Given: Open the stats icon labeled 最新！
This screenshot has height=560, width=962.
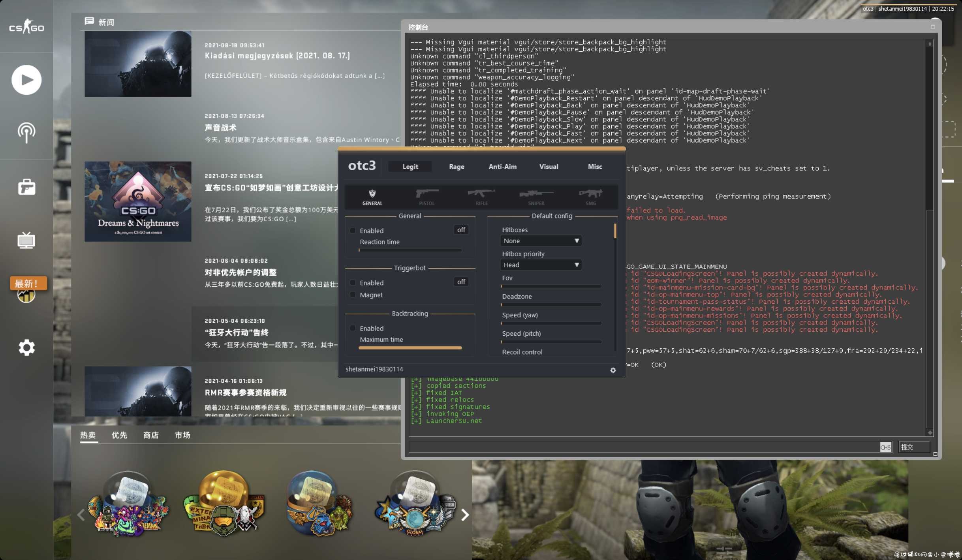Looking at the screenshot, I should (26, 290).
